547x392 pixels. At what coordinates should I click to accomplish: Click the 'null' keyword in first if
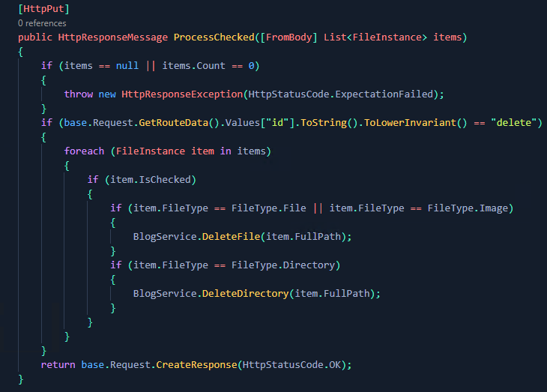click(127, 66)
